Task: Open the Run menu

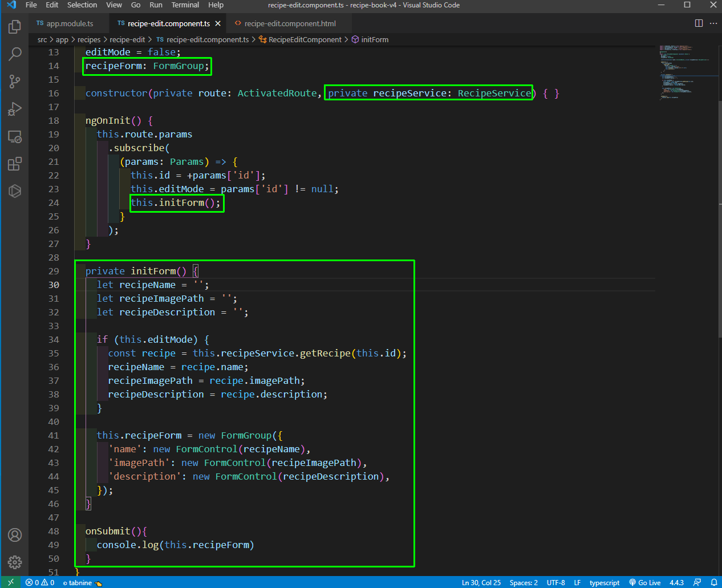Action: point(156,5)
